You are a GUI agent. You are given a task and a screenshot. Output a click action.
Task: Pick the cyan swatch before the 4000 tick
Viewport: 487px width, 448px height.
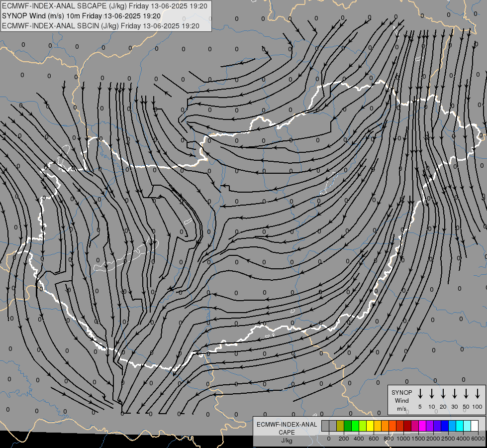point(459,426)
